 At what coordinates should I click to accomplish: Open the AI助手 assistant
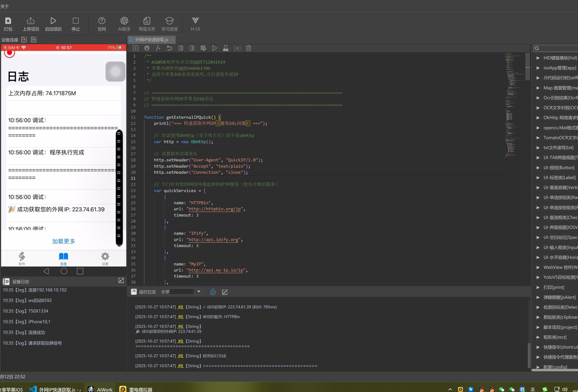pyautogui.click(x=124, y=21)
